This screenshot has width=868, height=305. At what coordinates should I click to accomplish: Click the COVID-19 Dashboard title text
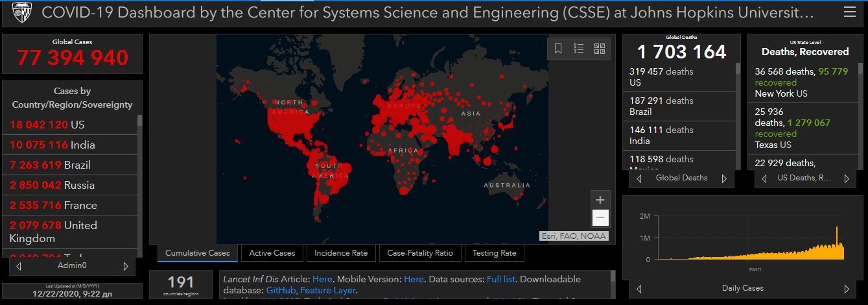click(x=428, y=12)
